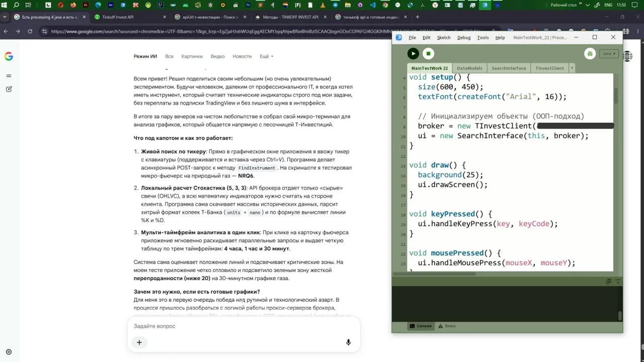Show the Errors panel in Processing
Viewport: 644px width, 362px height.
coord(447,326)
